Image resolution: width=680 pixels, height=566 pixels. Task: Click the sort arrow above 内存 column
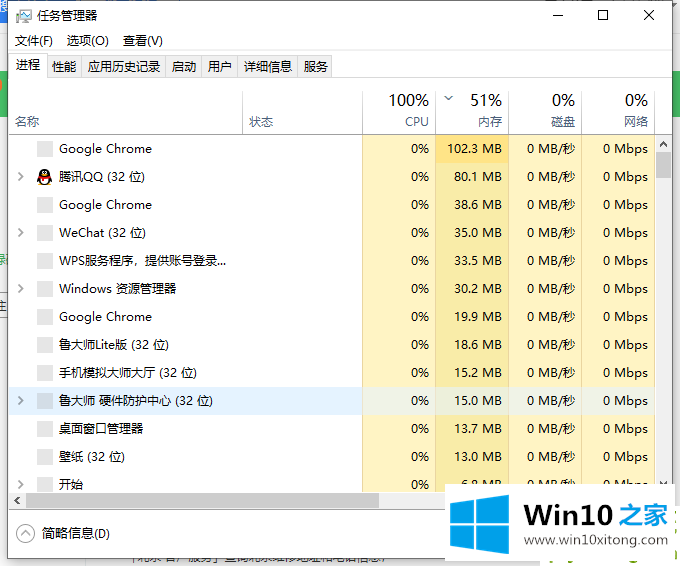tap(449, 98)
